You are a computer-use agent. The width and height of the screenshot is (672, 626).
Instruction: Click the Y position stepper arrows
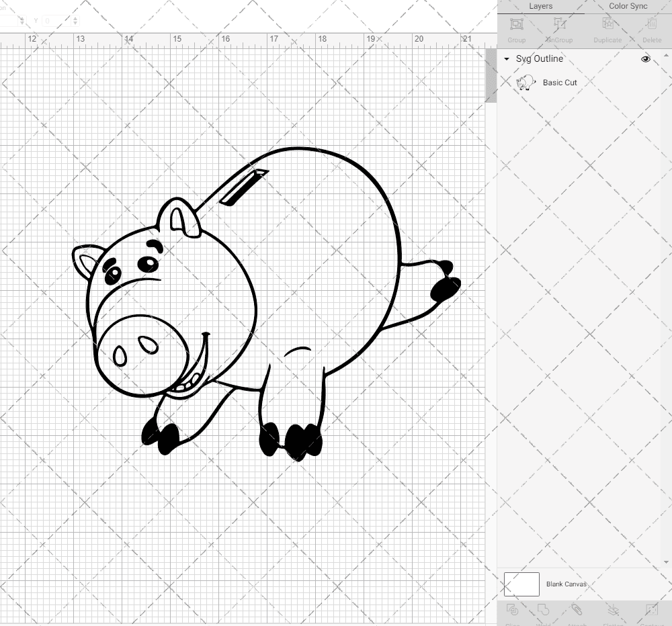(75, 21)
